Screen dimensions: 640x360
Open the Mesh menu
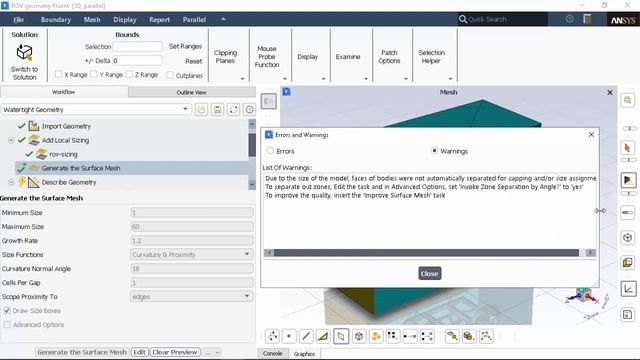click(92, 20)
